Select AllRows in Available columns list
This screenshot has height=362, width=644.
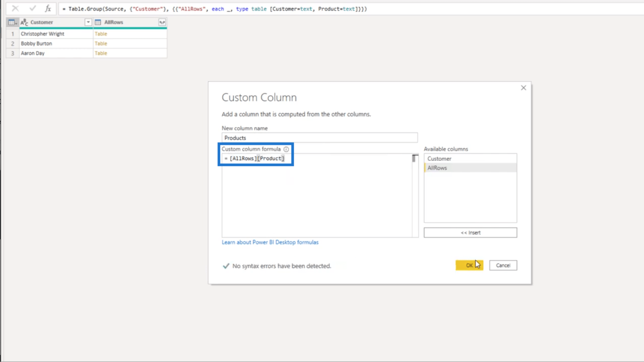click(470, 168)
